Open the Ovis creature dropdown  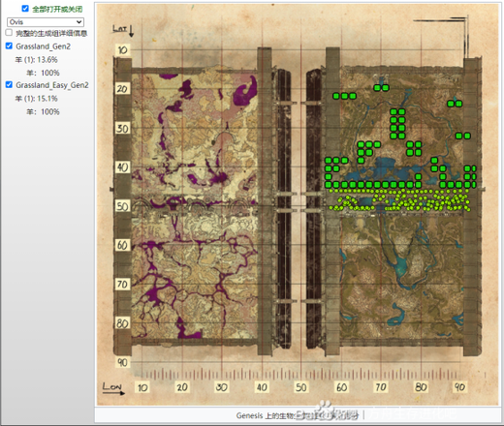pos(46,22)
